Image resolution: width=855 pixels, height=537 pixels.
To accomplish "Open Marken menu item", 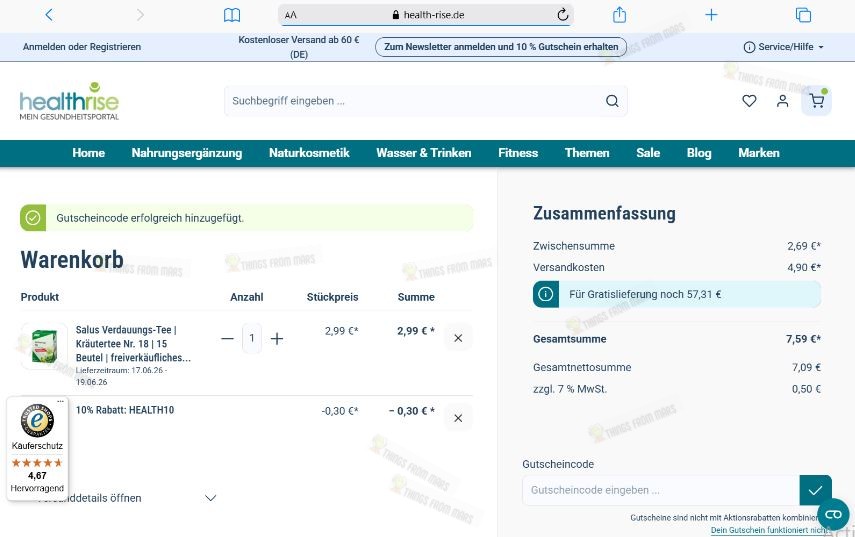I will [759, 153].
